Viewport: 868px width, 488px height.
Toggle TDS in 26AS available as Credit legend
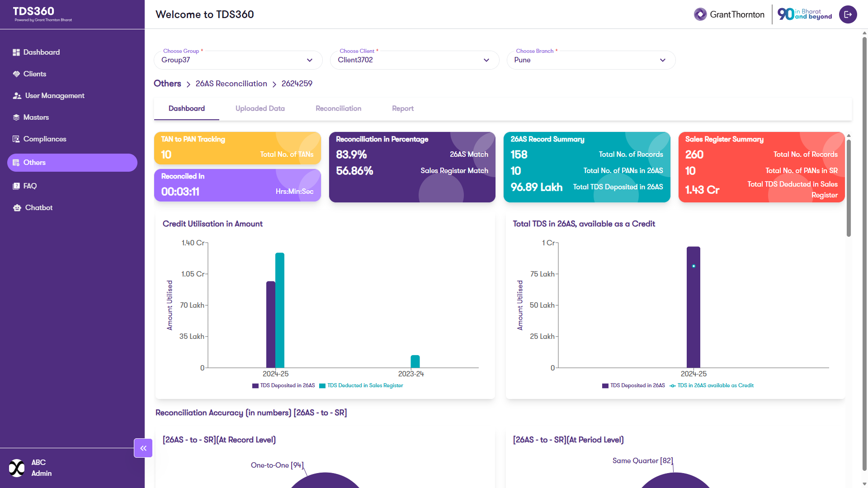point(712,385)
